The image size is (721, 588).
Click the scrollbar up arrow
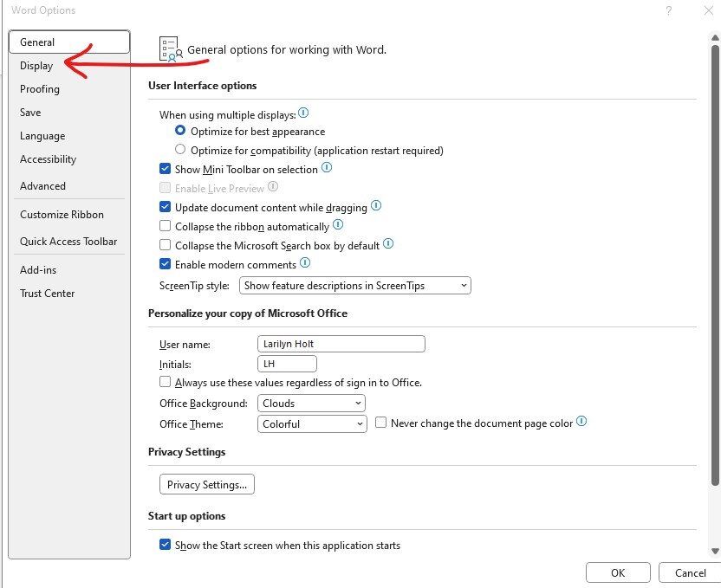715,37
